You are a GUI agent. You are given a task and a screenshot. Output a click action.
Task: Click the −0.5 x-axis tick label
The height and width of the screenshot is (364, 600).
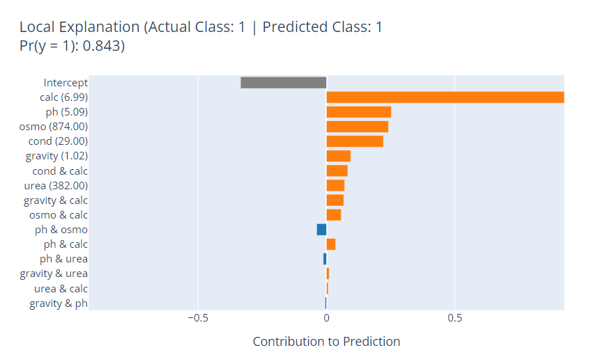198,318
